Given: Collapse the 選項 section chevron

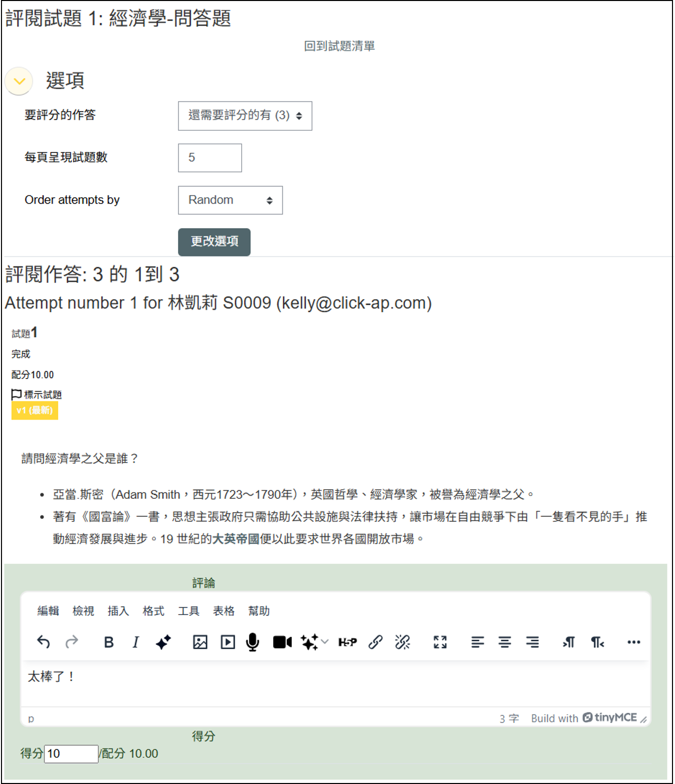Looking at the screenshot, I should pos(19,81).
